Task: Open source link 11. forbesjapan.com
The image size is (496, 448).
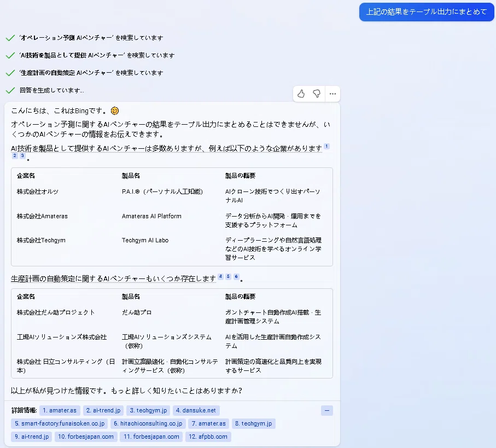Action: tap(151, 437)
